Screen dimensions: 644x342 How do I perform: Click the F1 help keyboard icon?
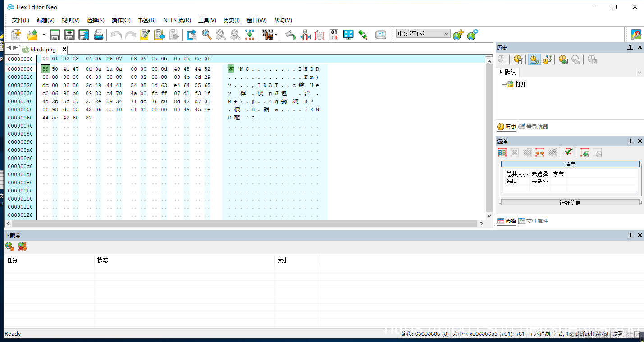pyautogui.click(x=381, y=34)
